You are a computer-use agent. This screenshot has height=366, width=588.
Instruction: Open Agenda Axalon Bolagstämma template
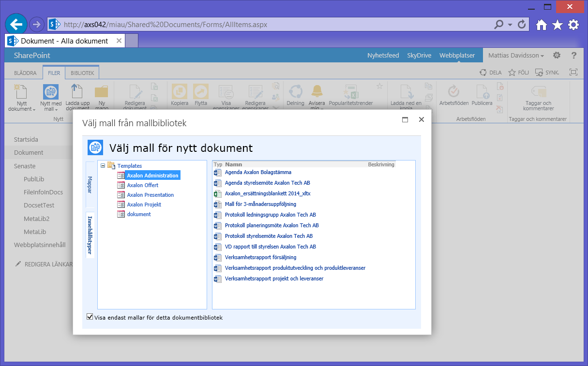(x=258, y=172)
